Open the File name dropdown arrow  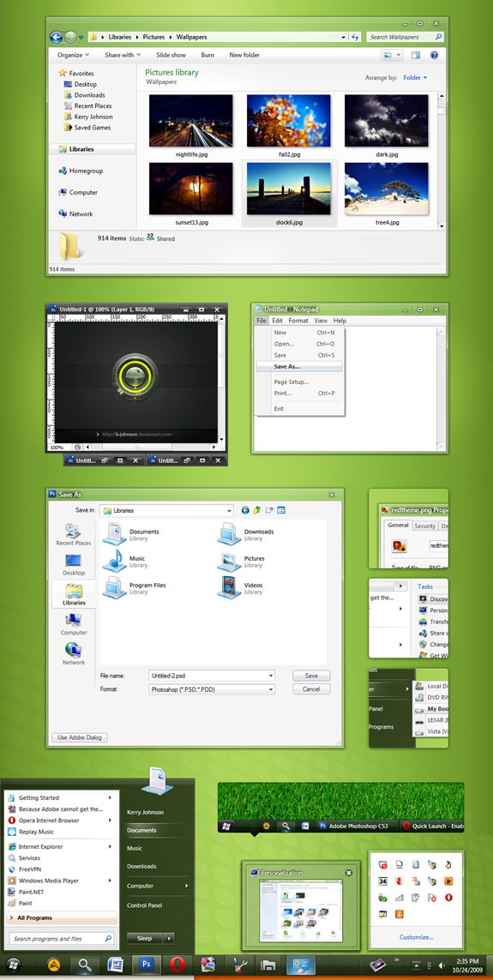pyautogui.click(x=271, y=675)
